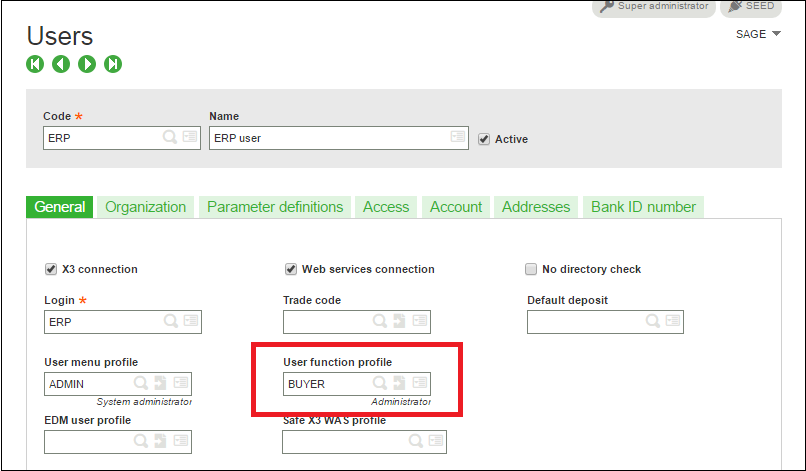
Task: Toggle the Active checkbox
Action: click(x=484, y=139)
